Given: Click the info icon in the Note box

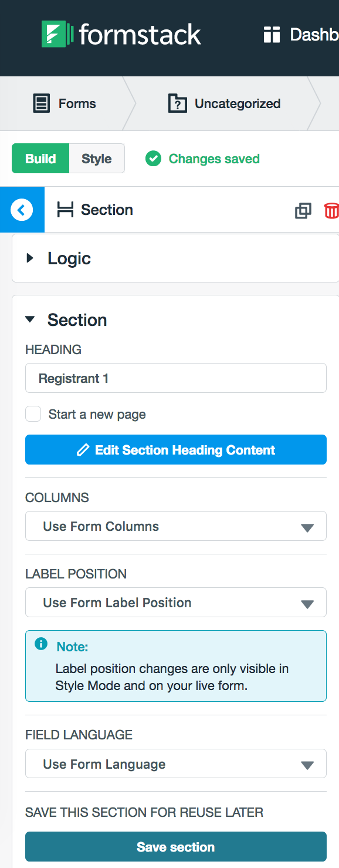Looking at the screenshot, I should (41, 644).
